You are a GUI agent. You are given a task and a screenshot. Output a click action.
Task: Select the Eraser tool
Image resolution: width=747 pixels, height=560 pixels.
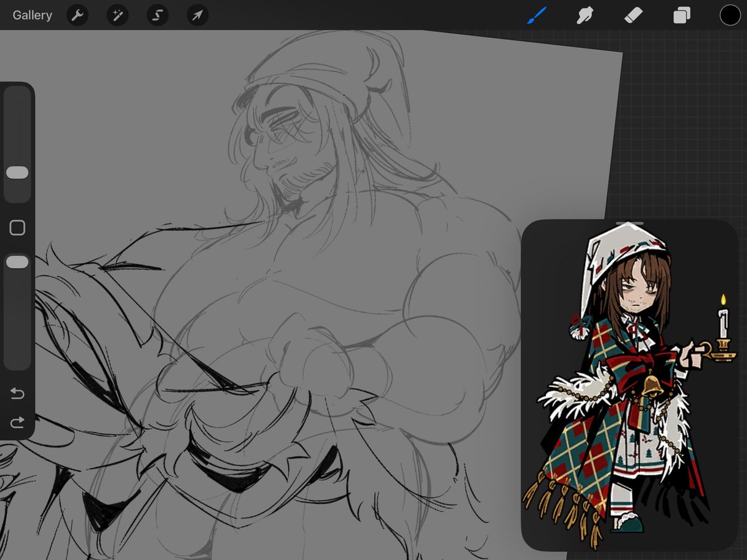coord(633,15)
